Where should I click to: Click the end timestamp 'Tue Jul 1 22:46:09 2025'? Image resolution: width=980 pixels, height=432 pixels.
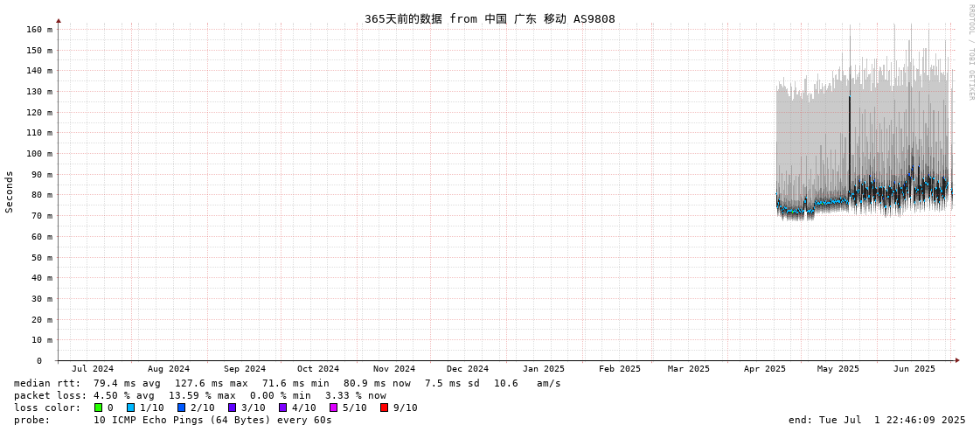pos(893,420)
